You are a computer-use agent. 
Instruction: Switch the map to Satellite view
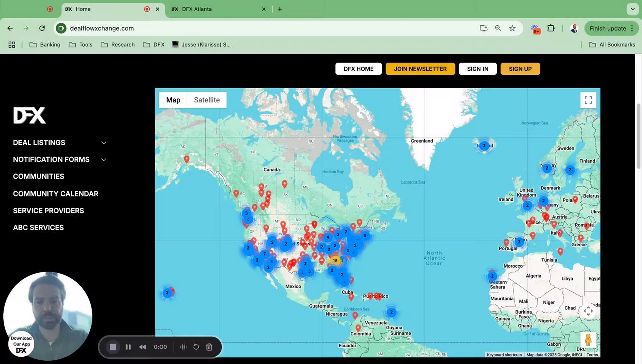pyautogui.click(x=207, y=100)
